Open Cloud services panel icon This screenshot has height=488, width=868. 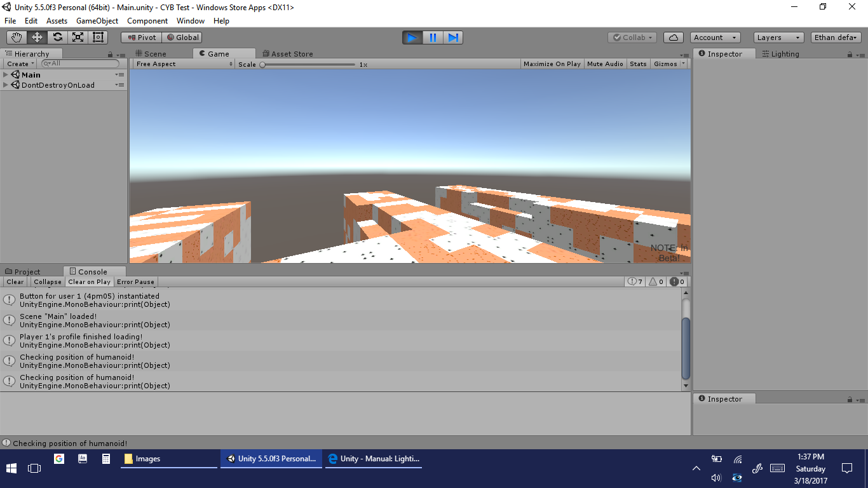[674, 37]
